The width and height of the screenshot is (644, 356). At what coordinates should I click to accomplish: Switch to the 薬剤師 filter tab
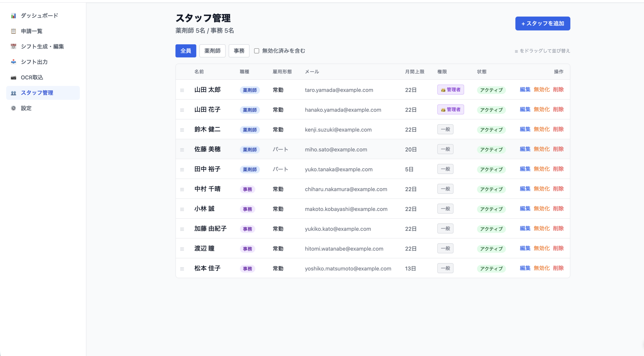[x=212, y=51]
